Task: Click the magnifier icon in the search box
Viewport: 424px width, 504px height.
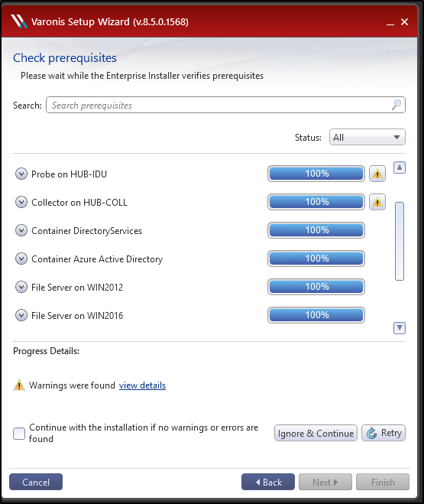Action: (x=396, y=105)
